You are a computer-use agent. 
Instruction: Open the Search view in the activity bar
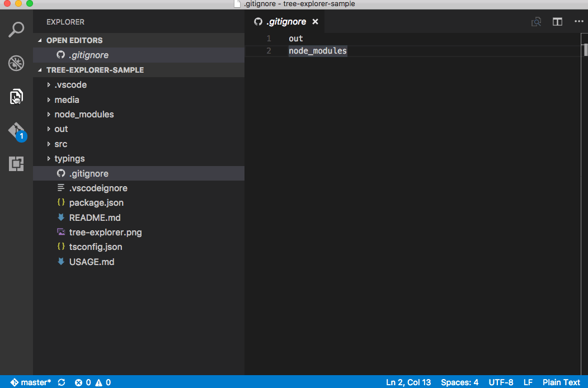16,29
